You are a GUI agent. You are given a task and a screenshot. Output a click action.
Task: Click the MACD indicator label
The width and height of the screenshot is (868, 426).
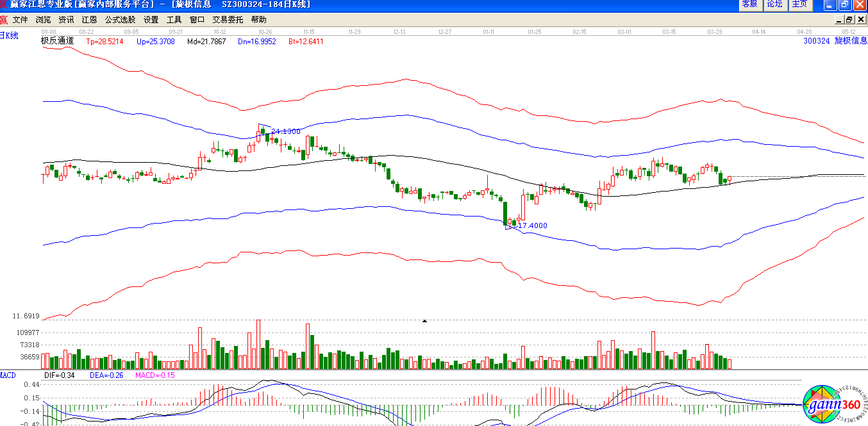point(8,375)
